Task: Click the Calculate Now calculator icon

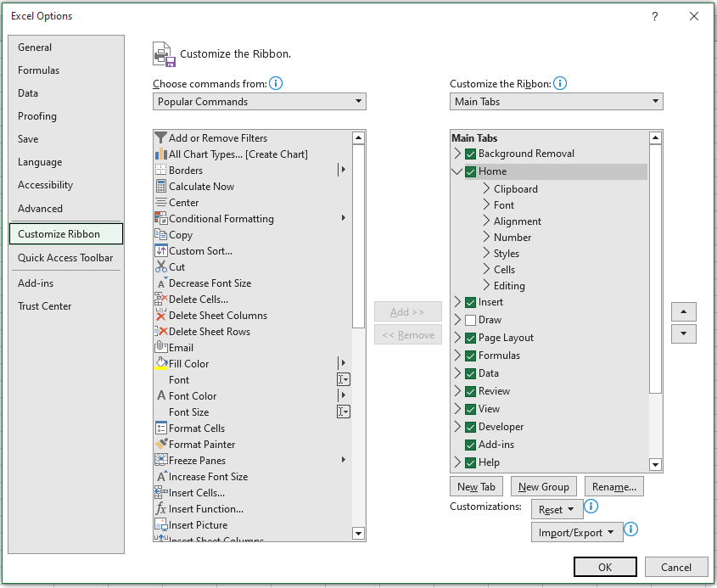Action: [161, 186]
